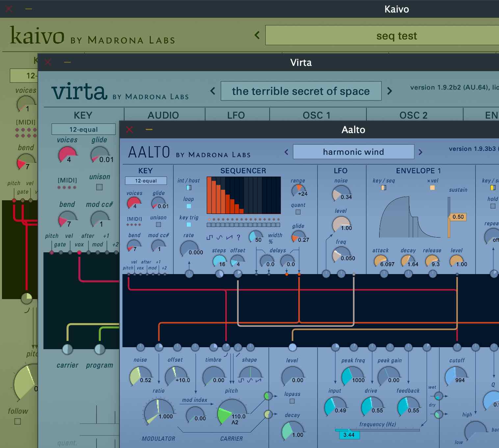Click the yellow modulator output dial before decay
Viewport: 499px width, 448px height.
click(x=268, y=414)
